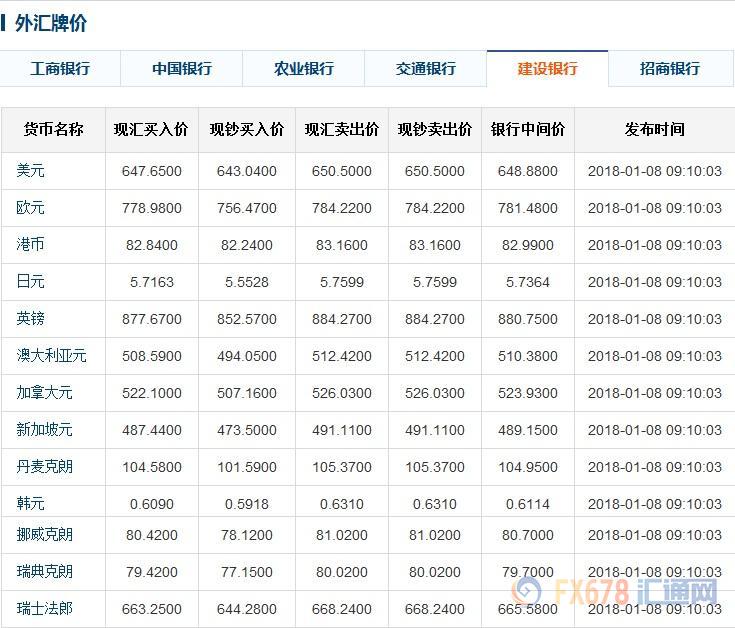The width and height of the screenshot is (735, 628).
Task: Click the 澳大利亚元 middle rate 510.3800
Action: click(528, 356)
